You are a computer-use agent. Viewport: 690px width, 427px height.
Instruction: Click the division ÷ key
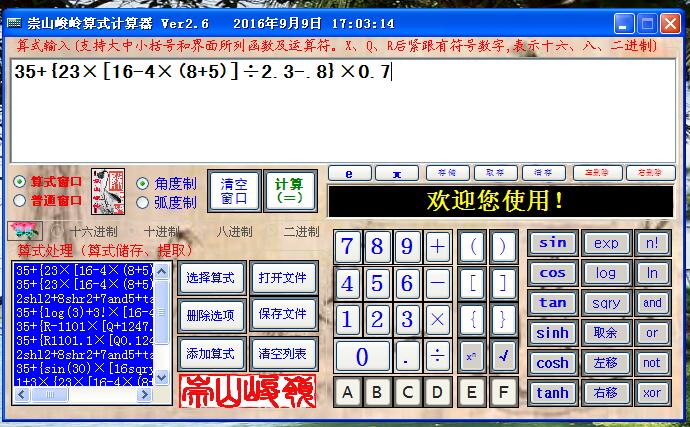point(437,356)
